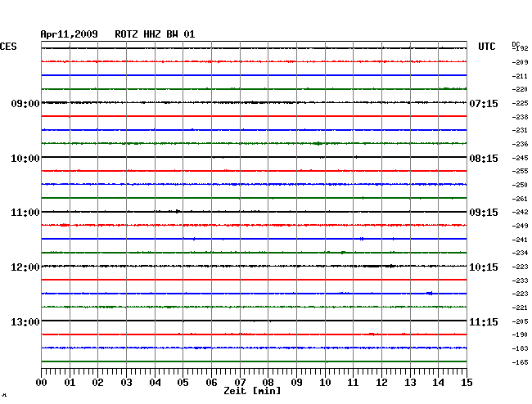532x404 pixels.
Task: Click the 10:15 UTC time label
Action: click(x=484, y=267)
